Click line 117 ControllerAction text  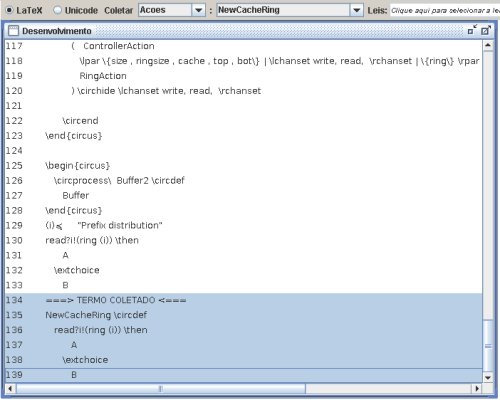click(x=119, y=46)
